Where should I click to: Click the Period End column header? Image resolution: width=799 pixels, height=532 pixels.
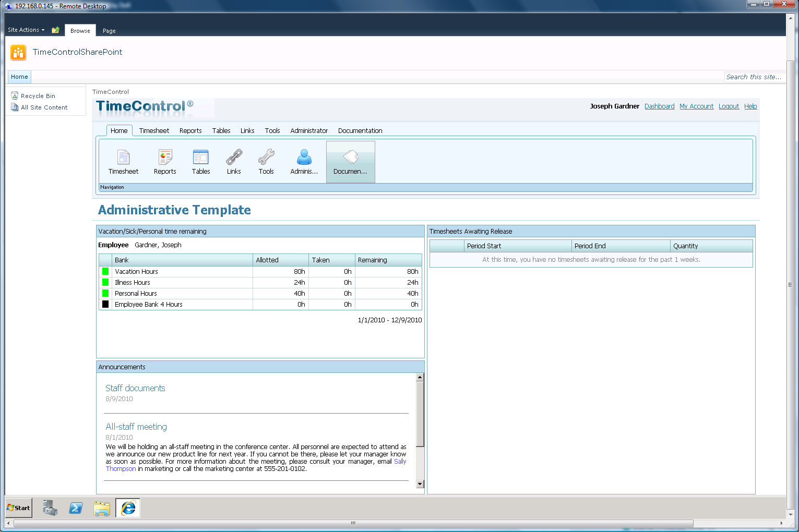(x=621, y=246)
